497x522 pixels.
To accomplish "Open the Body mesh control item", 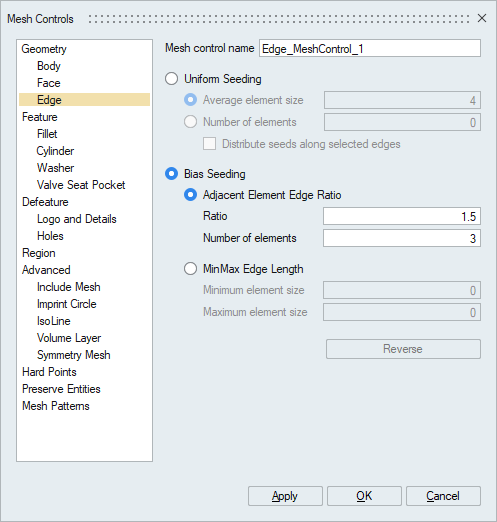I will click(x=49, y=66).
